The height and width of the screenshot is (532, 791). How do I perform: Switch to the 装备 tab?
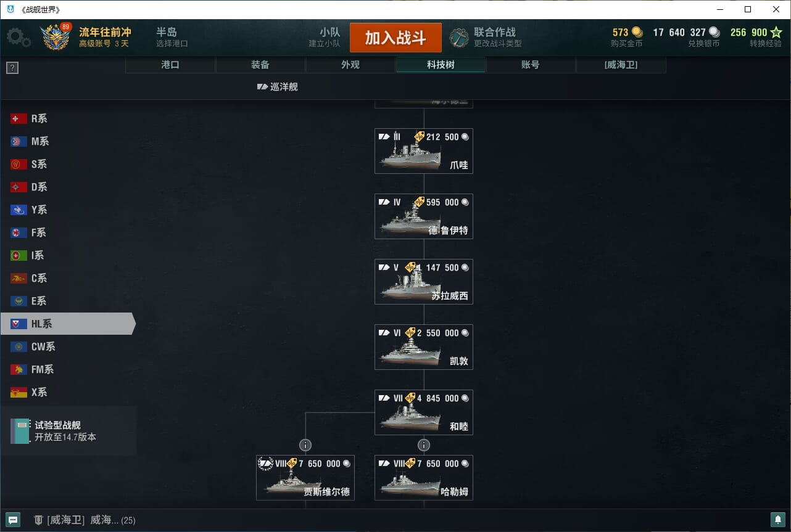coord(260,65)
